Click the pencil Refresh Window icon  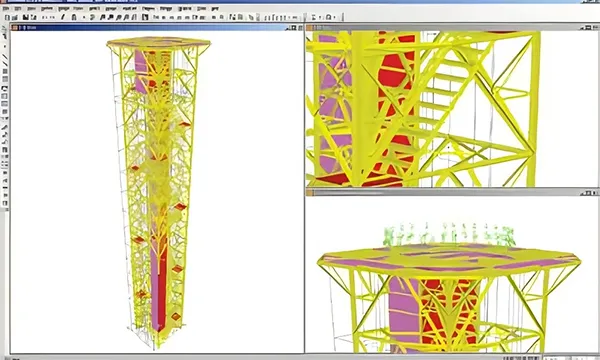pos(62,17)
